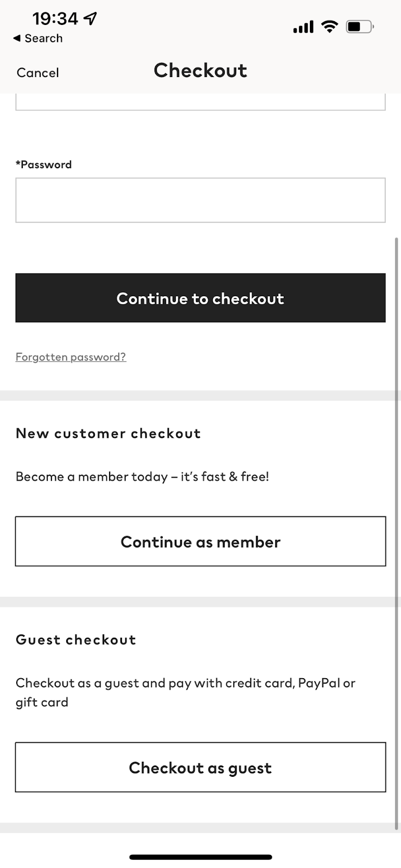Tap the location arrow icon in status bar
This screenshot has width=401, height=868.
click(x=88, y=17)
